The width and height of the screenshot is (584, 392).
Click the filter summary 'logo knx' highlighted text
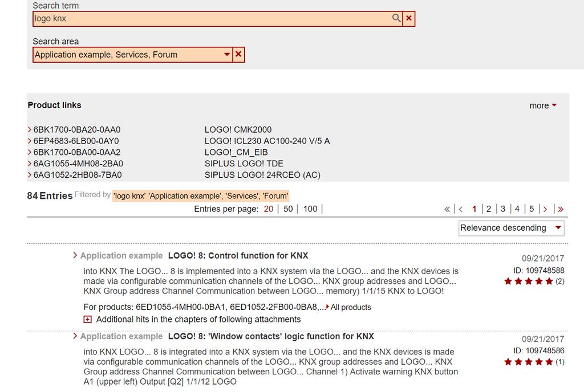201,196
